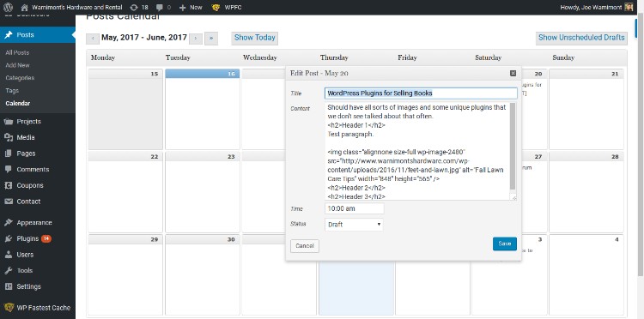This screenshot has width=644, height=319.
Task: Click the Plugins plug icon
Action: coord(9,238)
